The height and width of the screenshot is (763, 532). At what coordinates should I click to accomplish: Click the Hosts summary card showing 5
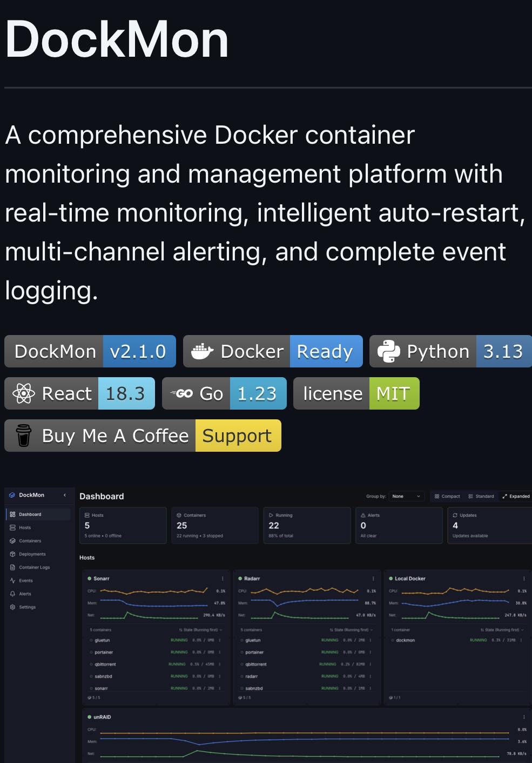click(123, 525)
